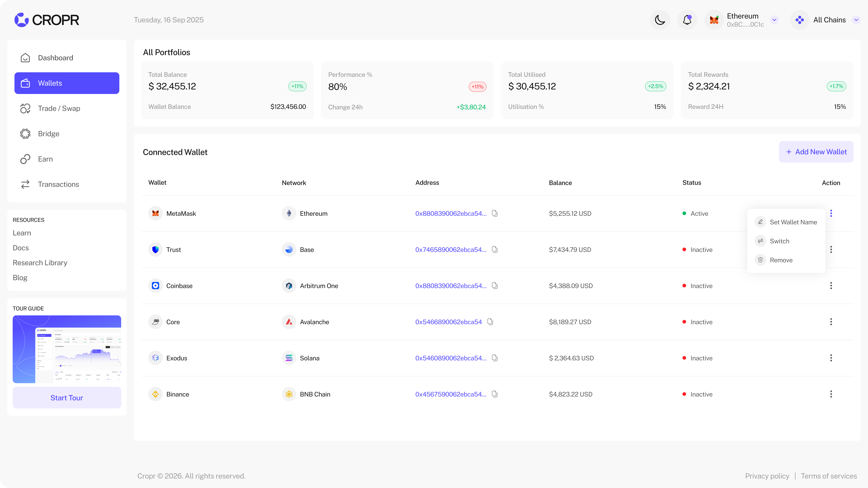868x488 pixels.
Task: Click the Binance wallet icon
Action: click(155, 394)
